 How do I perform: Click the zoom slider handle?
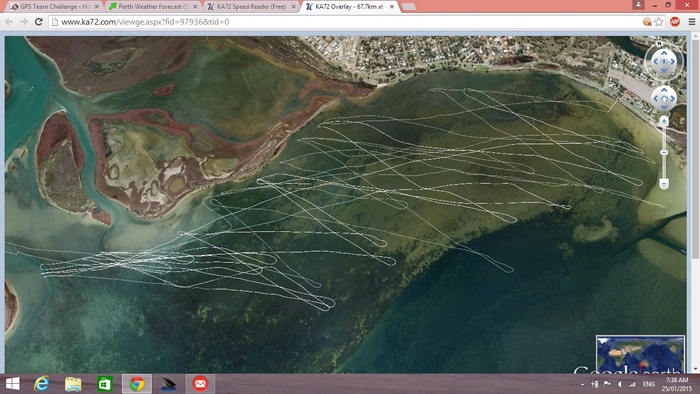click(x=664, y=153)
